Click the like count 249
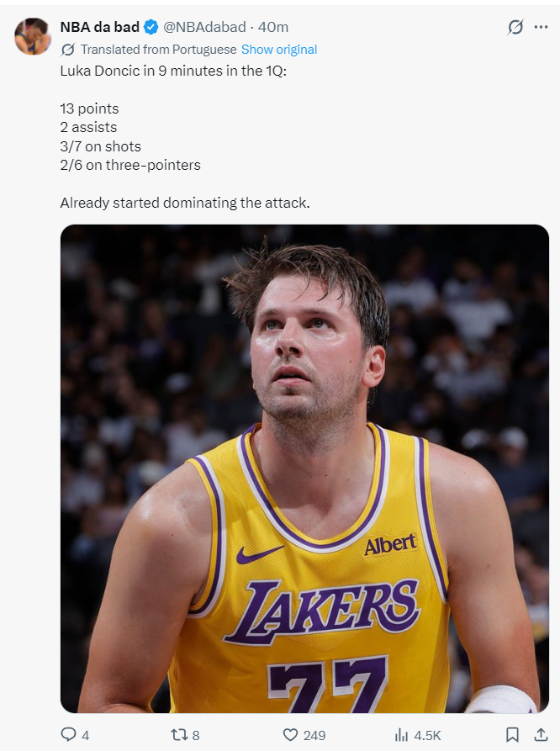This screenshot has height=751, width=560. pyautogui.click(x=314, y=735)
